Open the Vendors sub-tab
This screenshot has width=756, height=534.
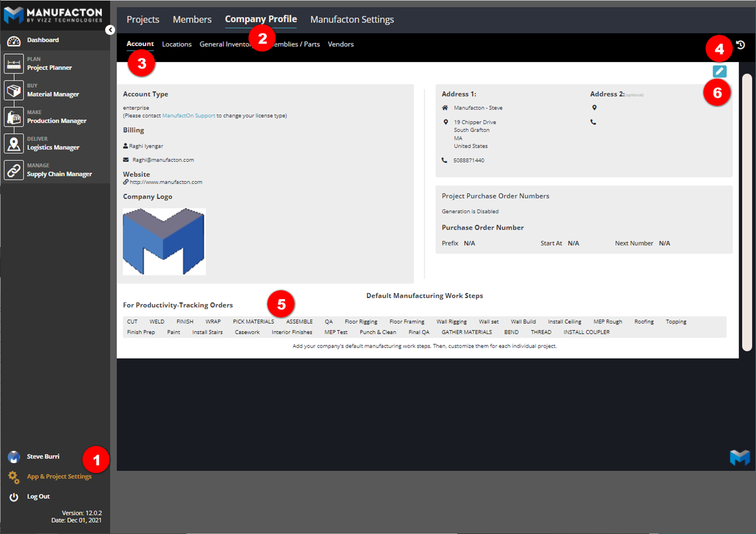[341, 45]
